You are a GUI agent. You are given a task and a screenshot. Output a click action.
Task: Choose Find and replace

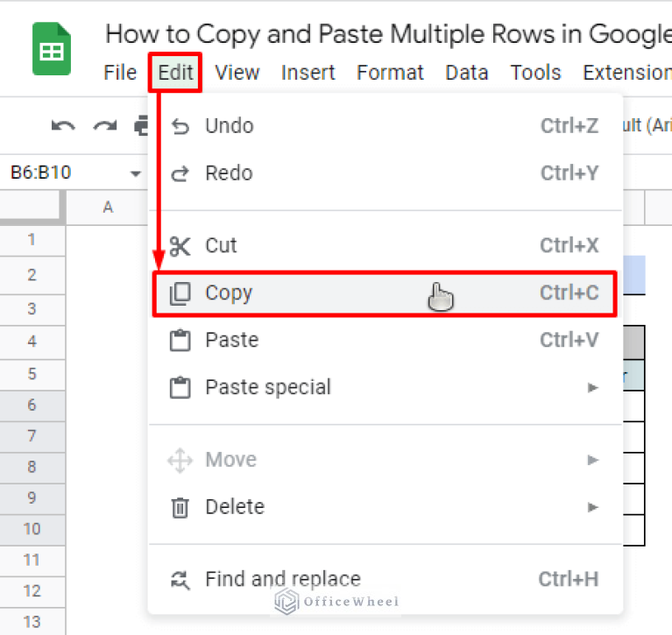coord(386,579)
